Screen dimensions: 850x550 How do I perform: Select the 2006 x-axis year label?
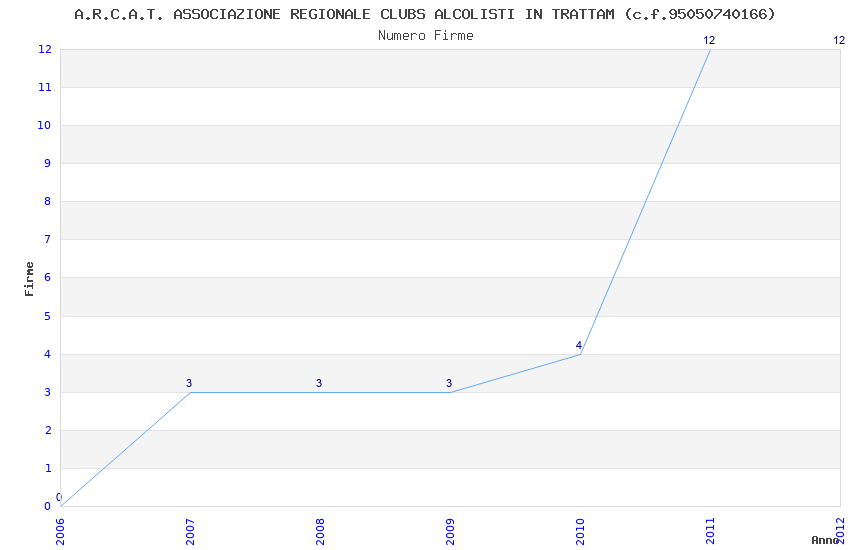[60, 531]
